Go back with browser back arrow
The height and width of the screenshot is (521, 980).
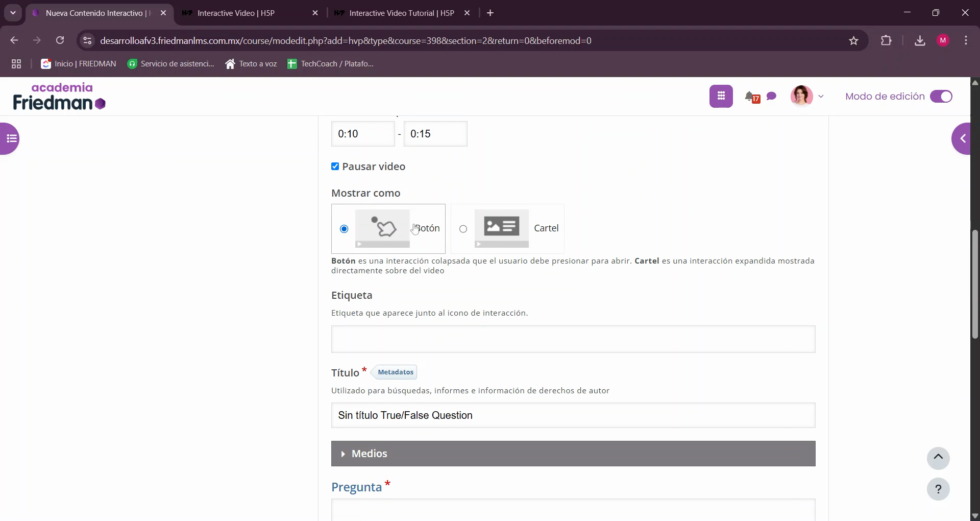(14, 40)
